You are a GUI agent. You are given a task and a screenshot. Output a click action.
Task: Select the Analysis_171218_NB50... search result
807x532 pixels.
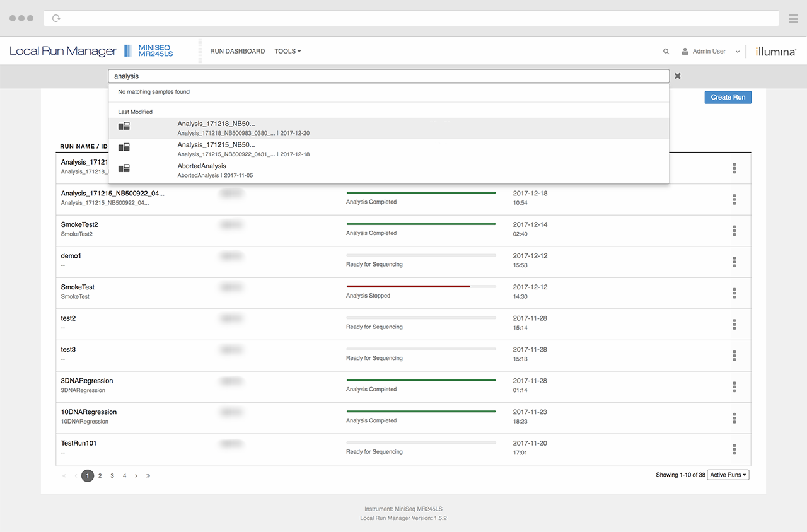388,128
